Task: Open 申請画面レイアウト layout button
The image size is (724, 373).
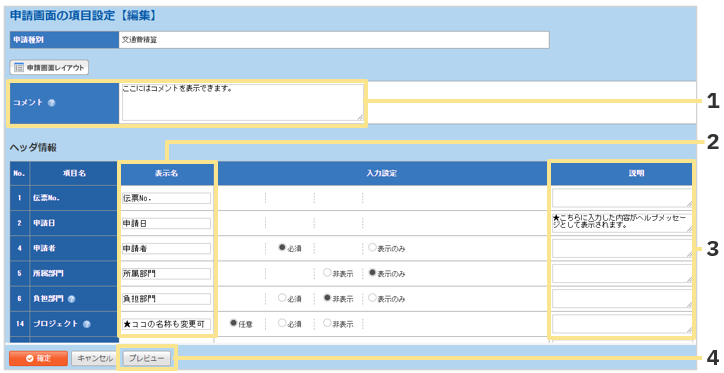Action: click(x=49, y=67)
